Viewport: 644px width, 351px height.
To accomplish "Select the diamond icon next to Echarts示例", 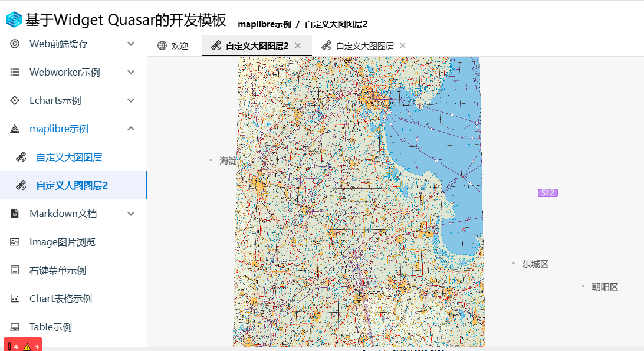I will coord(15,100).
